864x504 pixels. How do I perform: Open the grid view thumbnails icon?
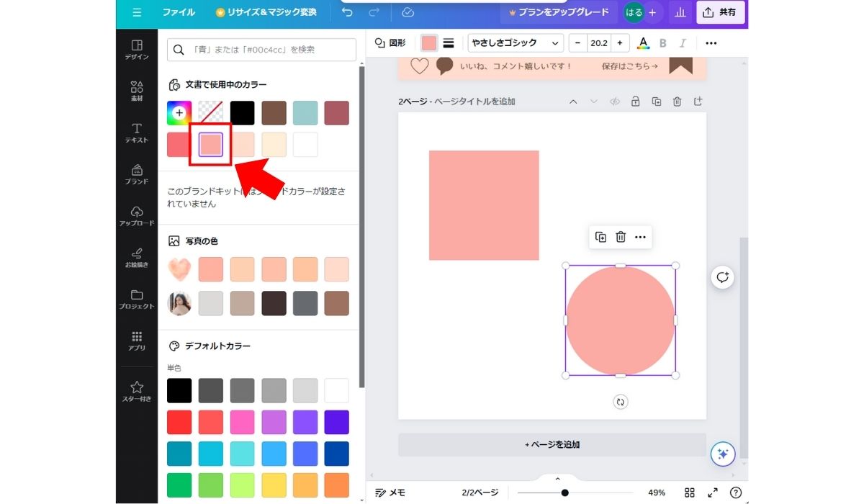pyautogui.click(x=689, y=492)
